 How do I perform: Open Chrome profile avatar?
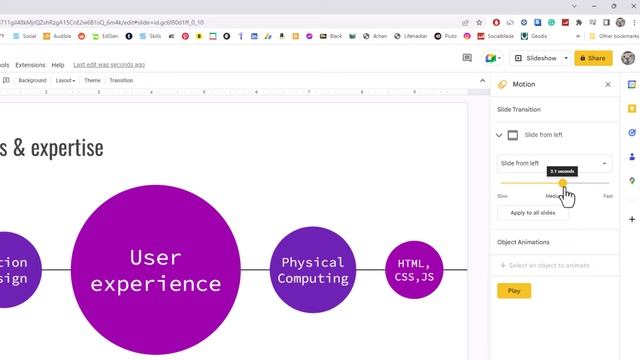[x=620, y=22]
